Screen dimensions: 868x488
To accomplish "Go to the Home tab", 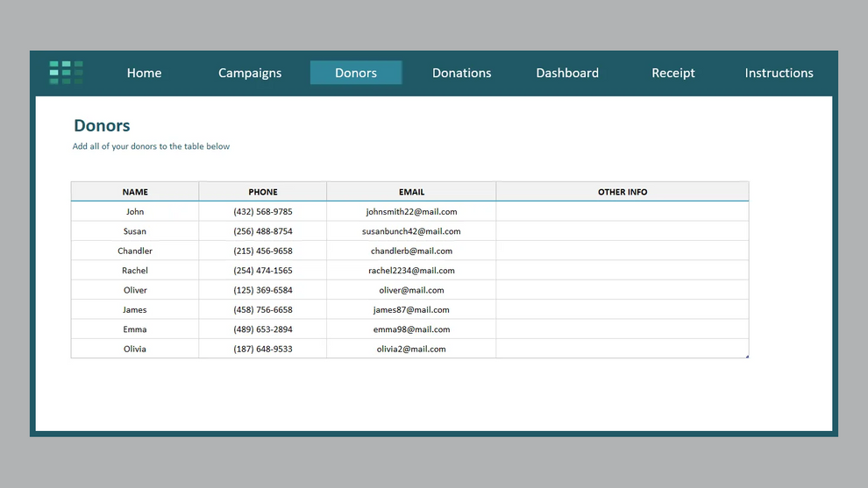I will pos(144,73).
